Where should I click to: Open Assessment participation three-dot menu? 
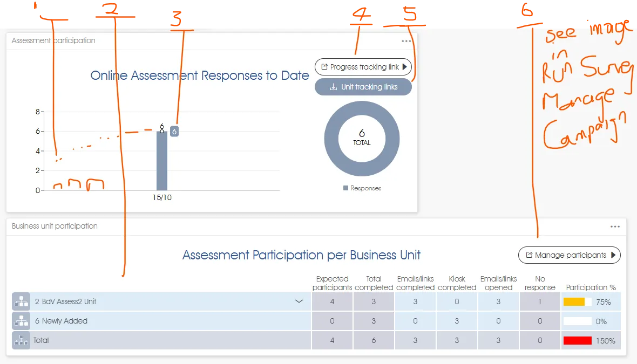(406, 41)
